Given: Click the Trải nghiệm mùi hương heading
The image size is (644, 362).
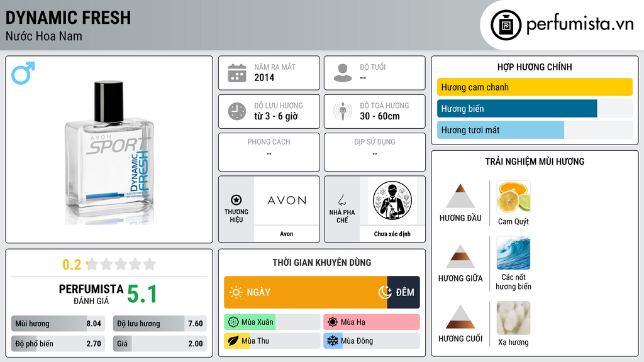Looking at the screenshot, I should 535,162.
